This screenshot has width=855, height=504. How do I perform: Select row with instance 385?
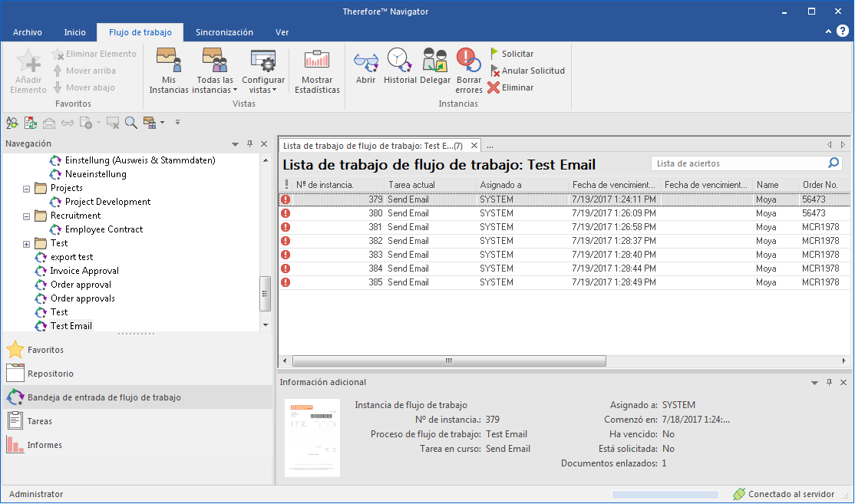pyautogui.click(x=564, y=282)
